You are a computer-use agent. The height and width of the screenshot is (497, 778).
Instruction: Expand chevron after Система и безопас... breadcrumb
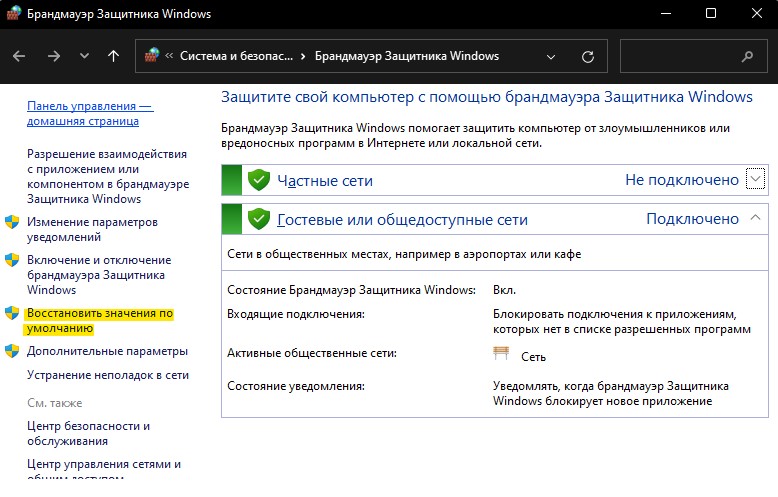(303, 57)
